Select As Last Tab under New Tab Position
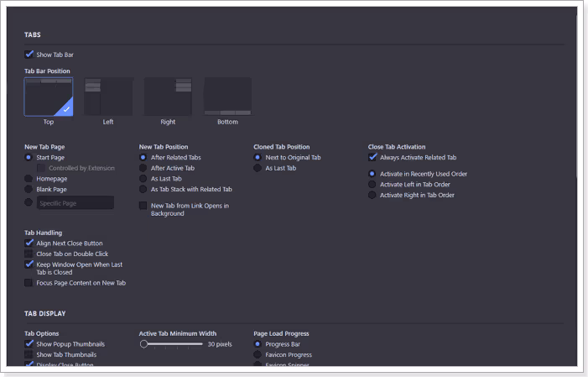Viewport: 588px width, 377px height. point(143,178)
